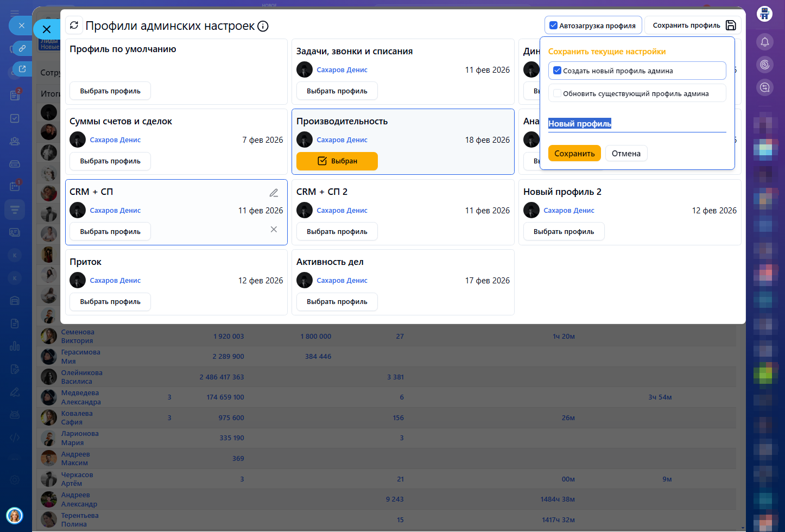
Task: Click the Отмена button
Action: point(626,154)
